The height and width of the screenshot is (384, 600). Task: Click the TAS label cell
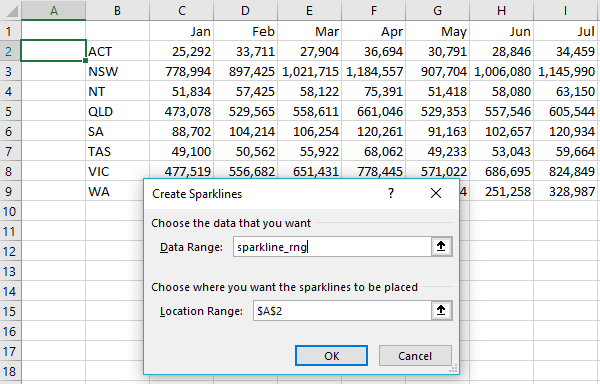click(x=117, y=151)
